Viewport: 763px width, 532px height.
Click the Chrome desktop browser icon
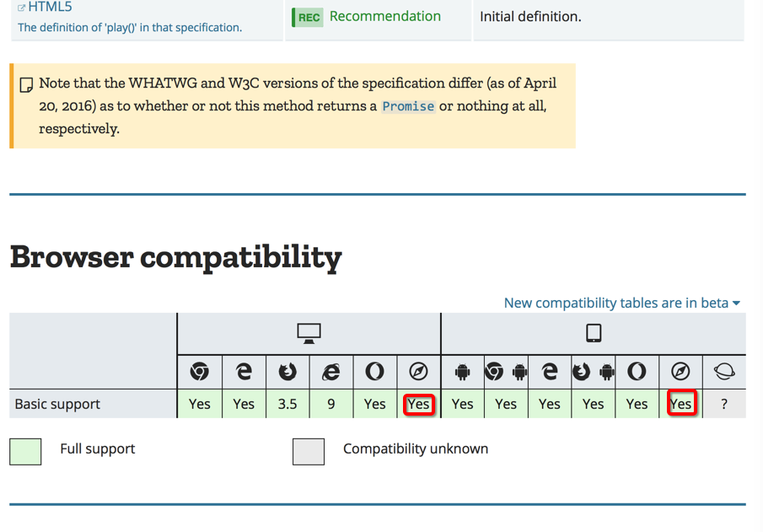coord(200,372)
